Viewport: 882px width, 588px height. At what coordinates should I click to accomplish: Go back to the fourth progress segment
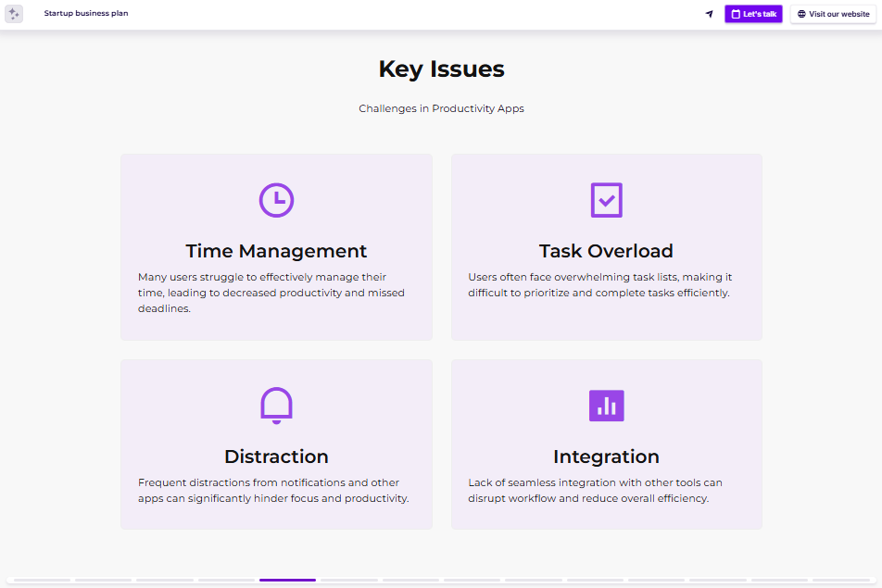(x=226, y=580)
